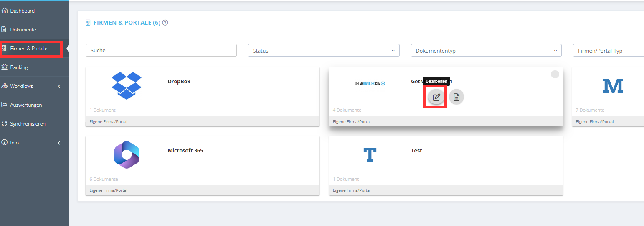This screenshot has height=226, width=644.
Task: Click '1 Dokument' on the DropBox card
Action: (x=102, y=110)
